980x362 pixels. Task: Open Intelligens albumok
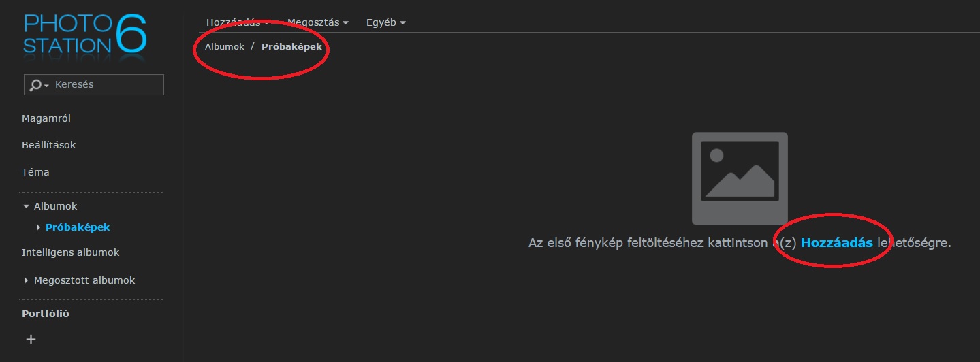coord(71,252)
